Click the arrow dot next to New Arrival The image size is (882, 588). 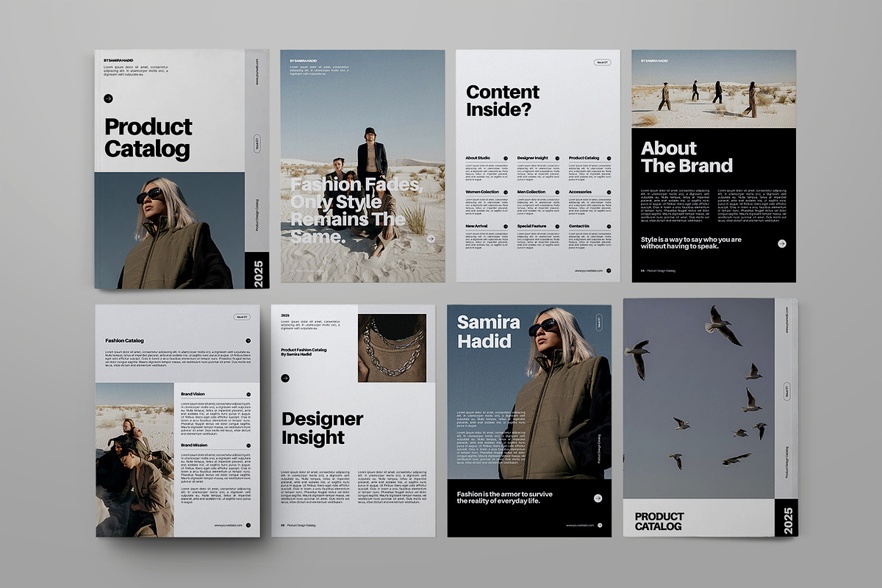tap(507, 226)
